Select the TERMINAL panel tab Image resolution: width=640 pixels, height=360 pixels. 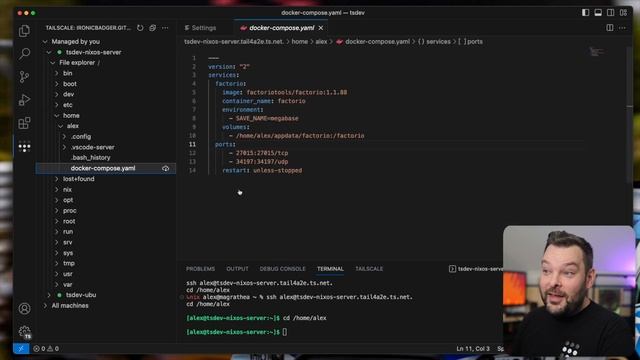tap(330, 269)
